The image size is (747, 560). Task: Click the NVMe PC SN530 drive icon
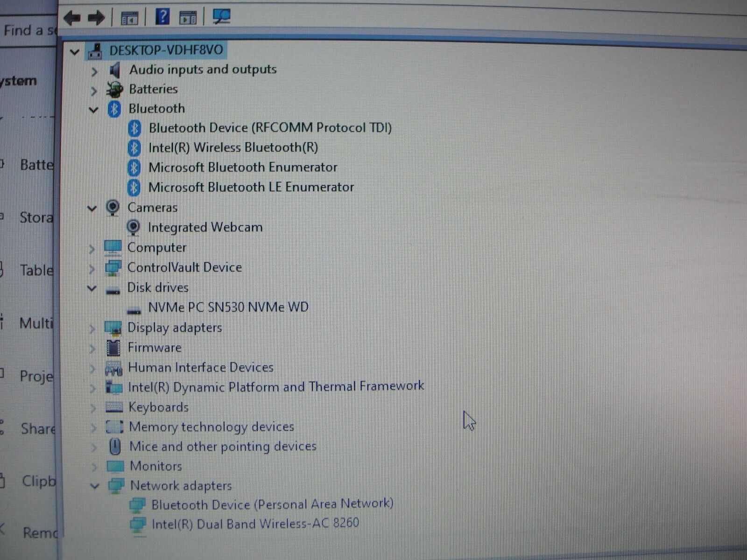tap(134, 310)
